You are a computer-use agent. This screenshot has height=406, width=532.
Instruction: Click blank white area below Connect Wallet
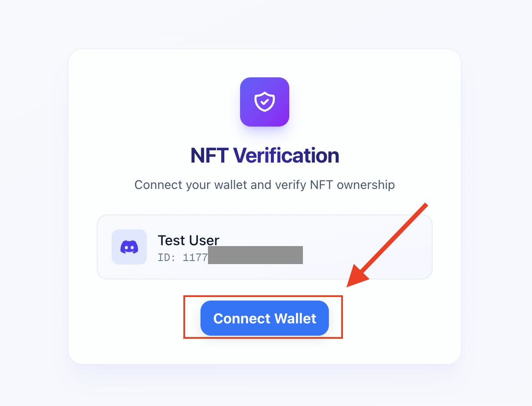point(265,352)
